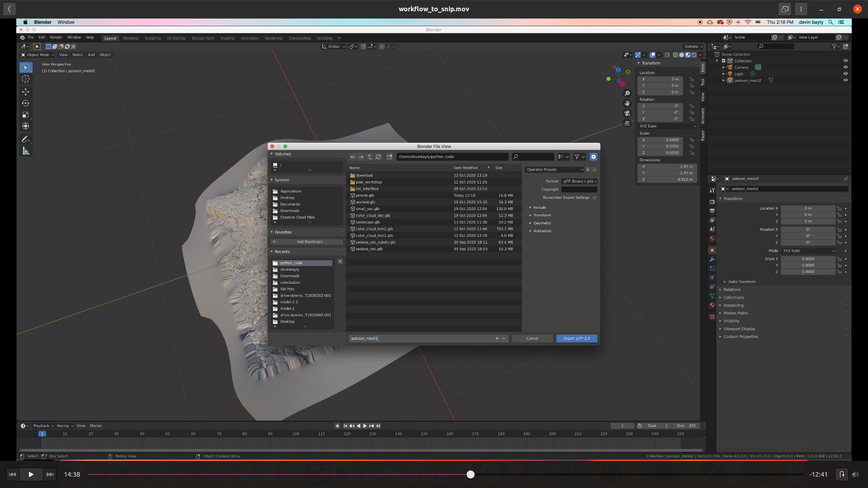Hide the Camera object with eye icon

click(845, 67)
